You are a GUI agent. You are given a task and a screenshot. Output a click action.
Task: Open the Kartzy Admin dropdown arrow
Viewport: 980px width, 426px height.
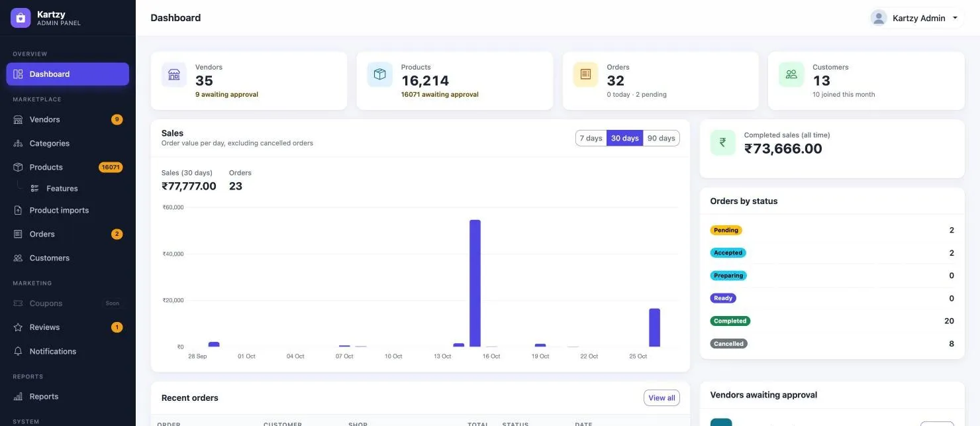[955, 18]
